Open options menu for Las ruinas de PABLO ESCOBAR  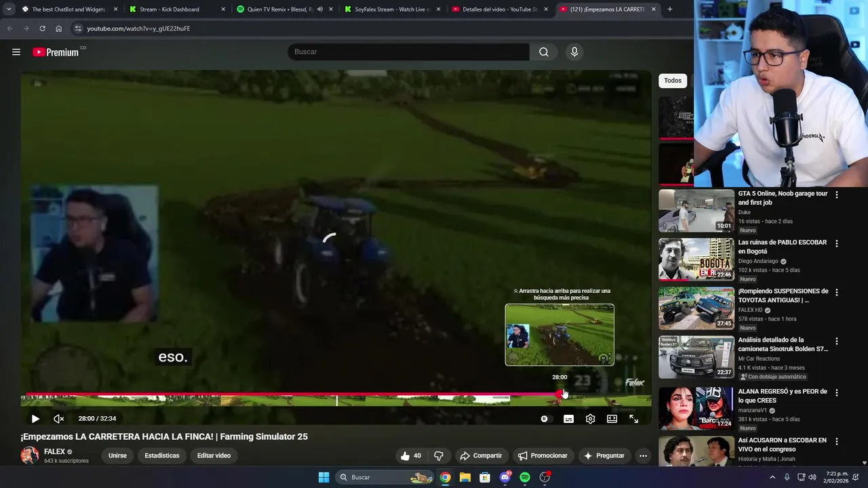(836, 243)
